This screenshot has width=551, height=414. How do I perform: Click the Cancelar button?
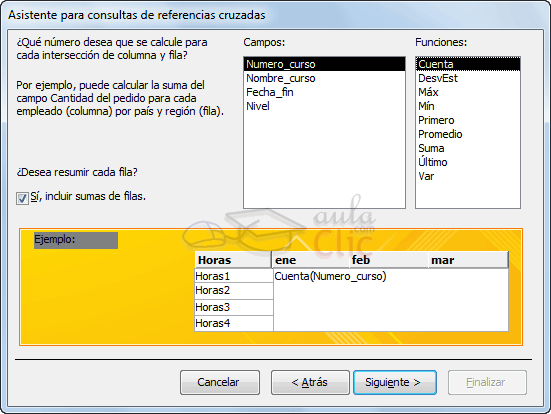[220, 382]
